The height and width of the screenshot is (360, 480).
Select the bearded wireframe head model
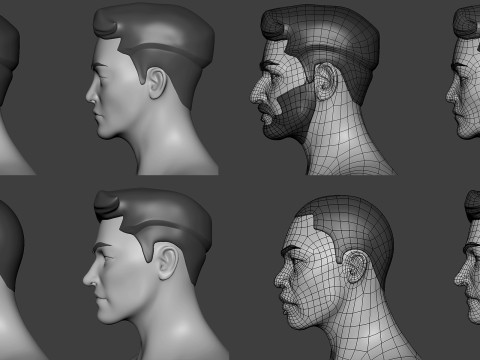point(323,90)
